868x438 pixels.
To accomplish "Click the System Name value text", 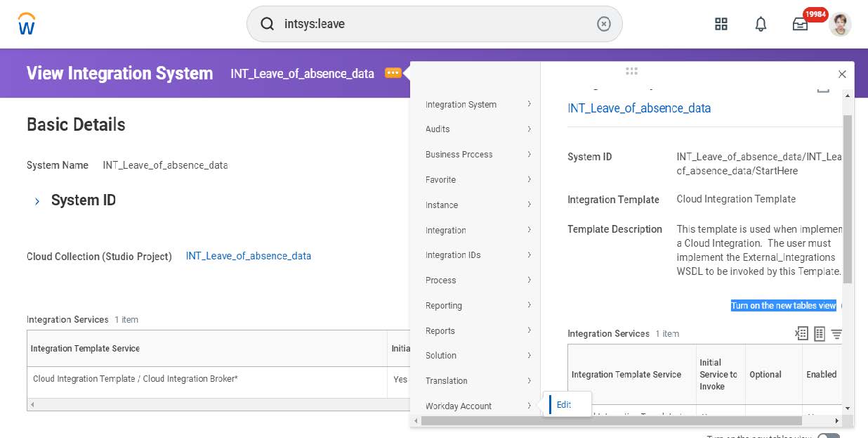I will click(x=165, y=165).
